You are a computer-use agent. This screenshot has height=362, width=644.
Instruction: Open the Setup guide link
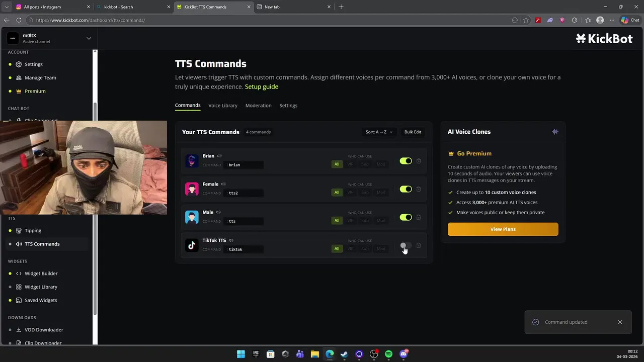pos(262,86)
